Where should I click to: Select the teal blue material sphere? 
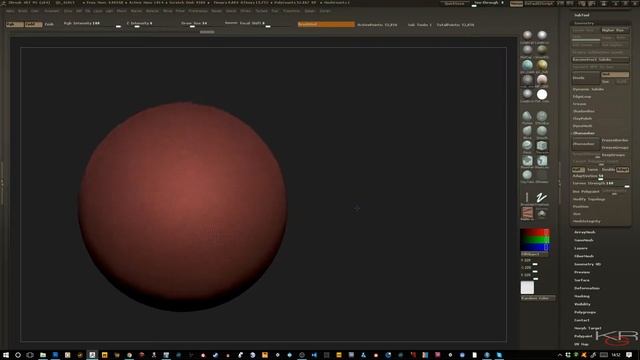point(527,65)
